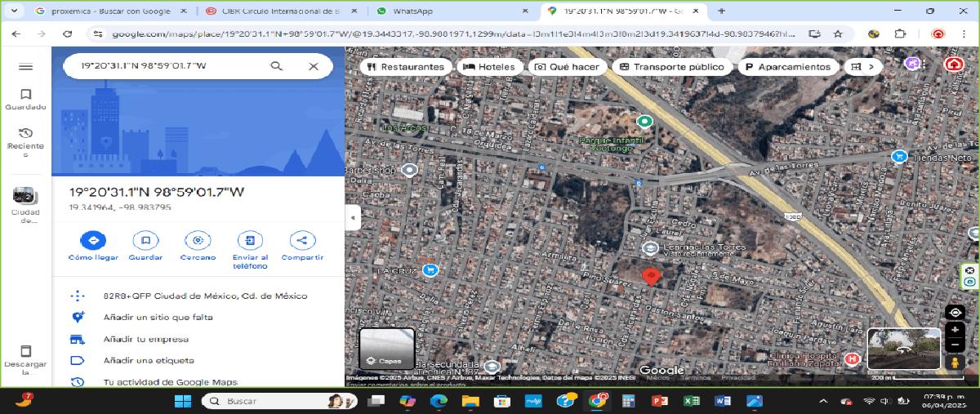Open Guardado saved places in sidebar
Viewport: 980px width, 414px height.
coord(25,100)
